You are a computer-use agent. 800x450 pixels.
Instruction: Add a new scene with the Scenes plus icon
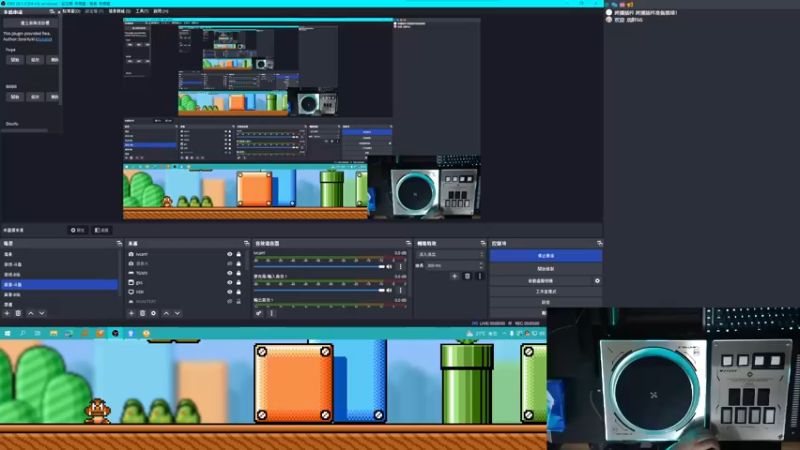click(7, 313)
